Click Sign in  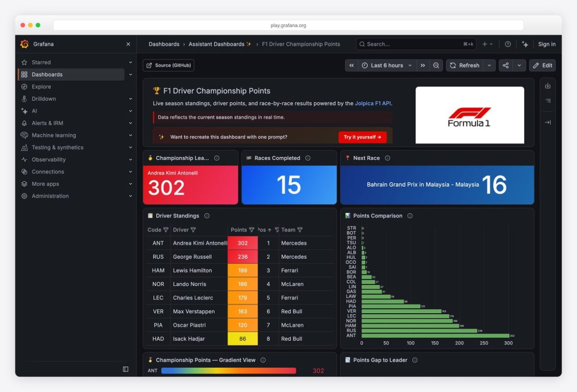point(547,44)
